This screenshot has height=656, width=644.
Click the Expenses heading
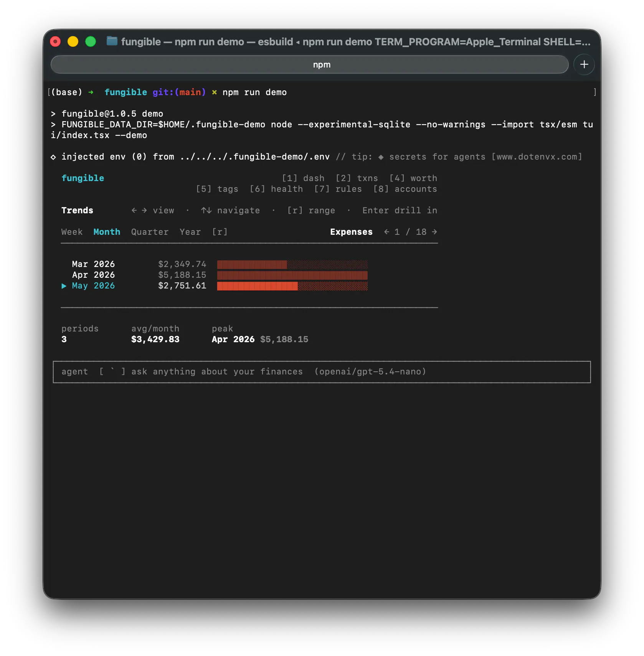pos(351,232)
